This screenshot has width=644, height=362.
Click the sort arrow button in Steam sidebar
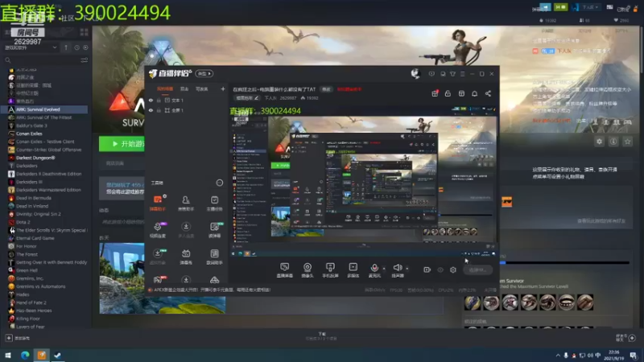[x=66, y=47]
